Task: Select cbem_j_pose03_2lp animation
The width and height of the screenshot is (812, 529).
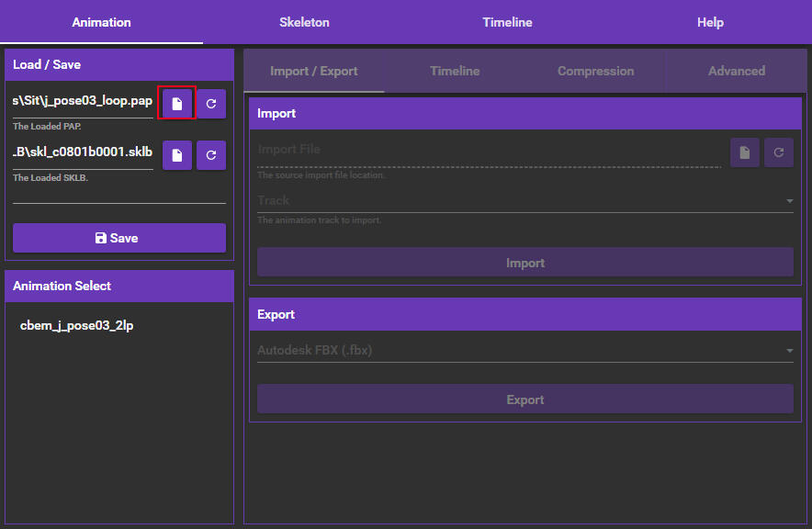Action: tap(77, 325)
